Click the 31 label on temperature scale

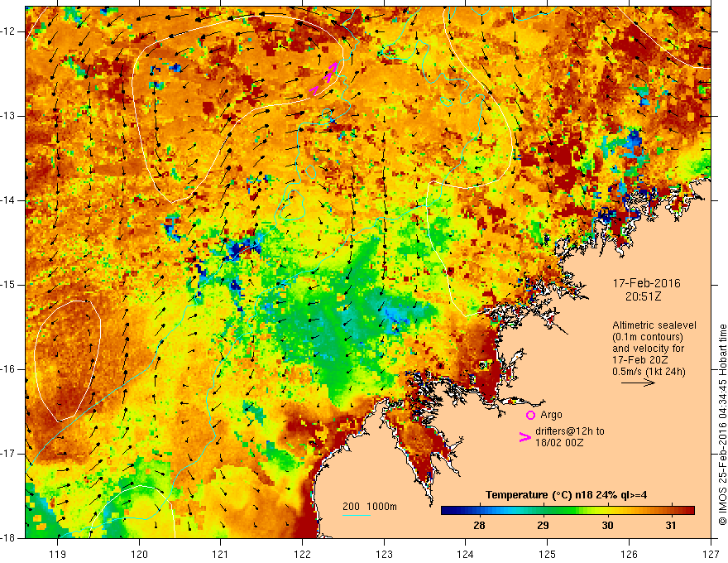pos(670,526)
